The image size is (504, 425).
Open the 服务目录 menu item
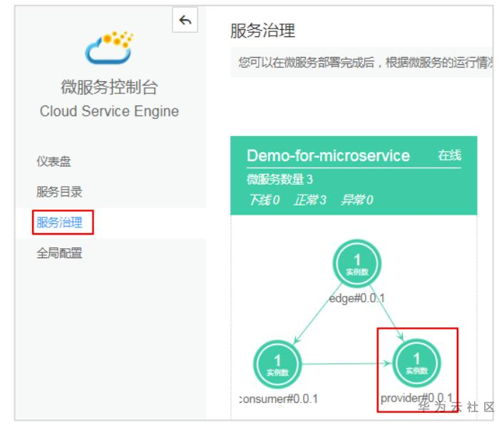pos(59,192)
